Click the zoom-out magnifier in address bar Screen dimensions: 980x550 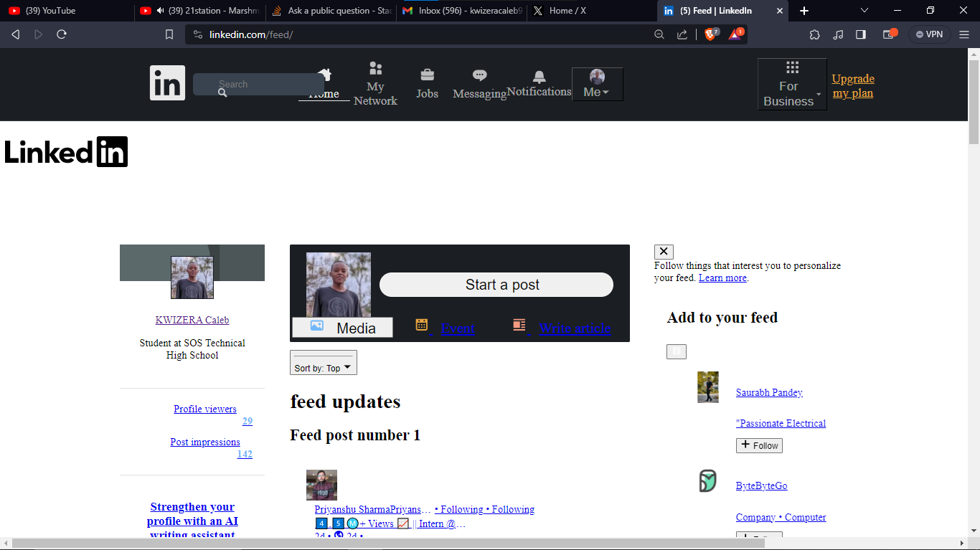click(659, 34)
